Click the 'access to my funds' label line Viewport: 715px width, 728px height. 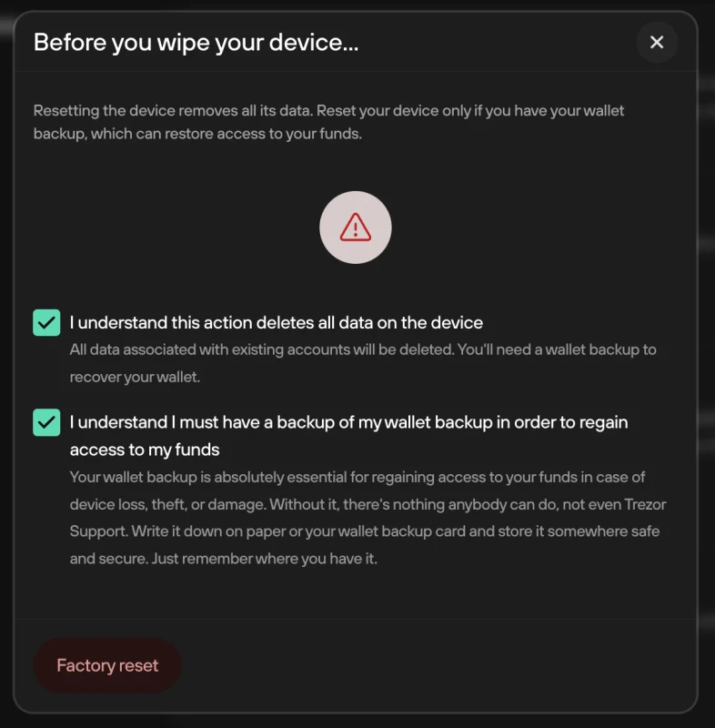point(145,450)
